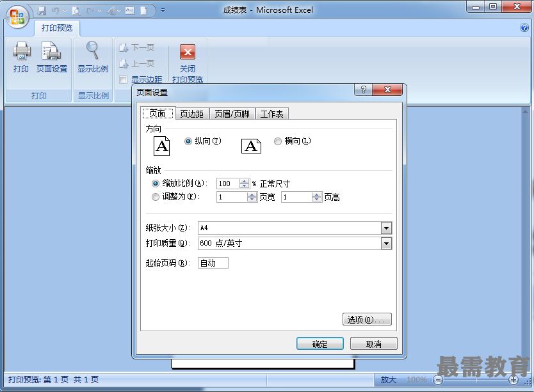Select the 纵向 radio button
This screenshot has height=392, width=534.
[x=188, y=141]
